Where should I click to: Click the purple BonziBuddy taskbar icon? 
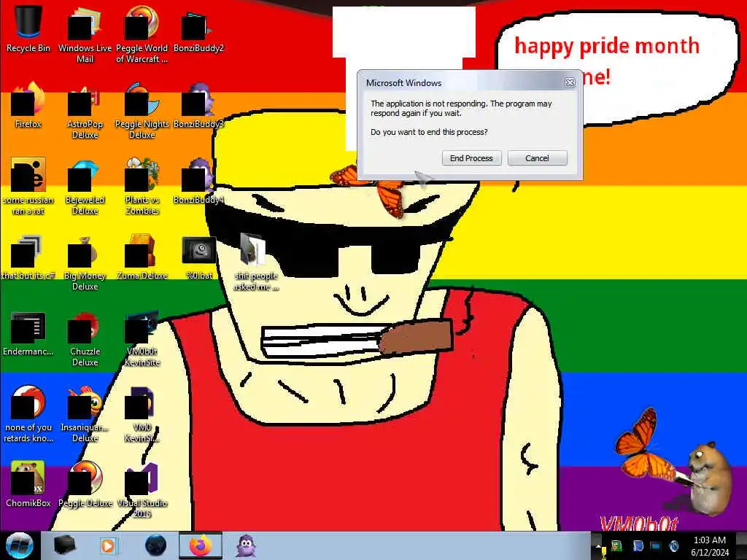click(x=246, y=545)
